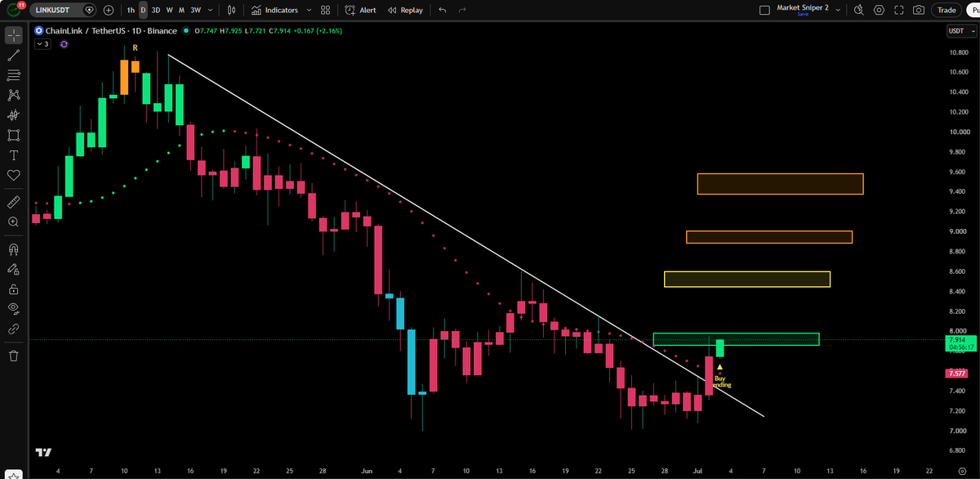Click the Buy signal arrow marker
The width and height of the screenshot is (980, 479).
pos(719,367)
